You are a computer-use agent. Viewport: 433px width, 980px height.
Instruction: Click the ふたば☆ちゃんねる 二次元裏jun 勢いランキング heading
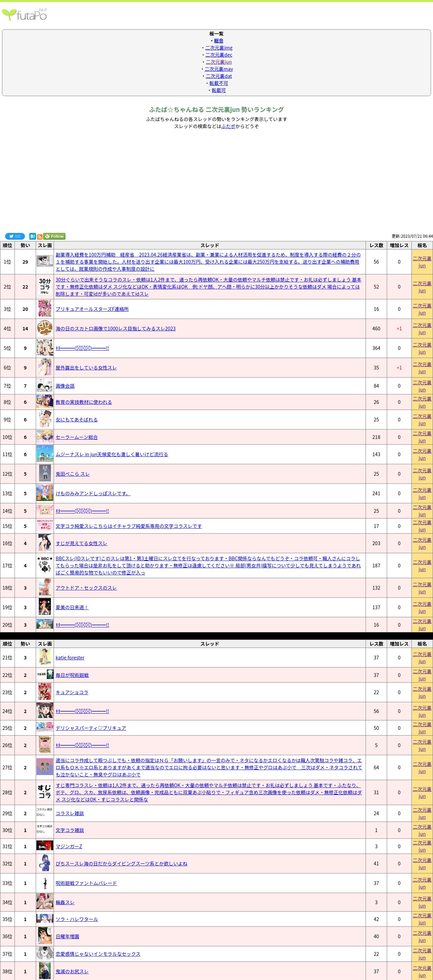(216, 110)
